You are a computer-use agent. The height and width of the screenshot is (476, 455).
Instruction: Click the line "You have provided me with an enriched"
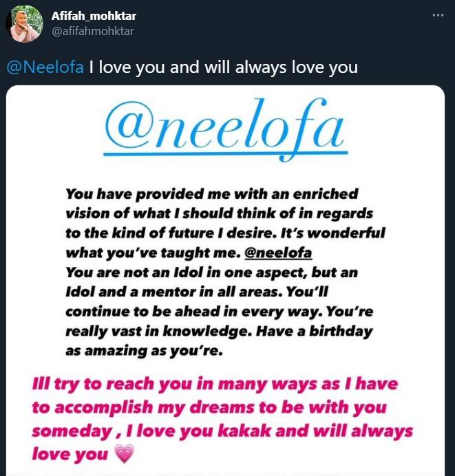pyautogui.click(x=212, y=195)
